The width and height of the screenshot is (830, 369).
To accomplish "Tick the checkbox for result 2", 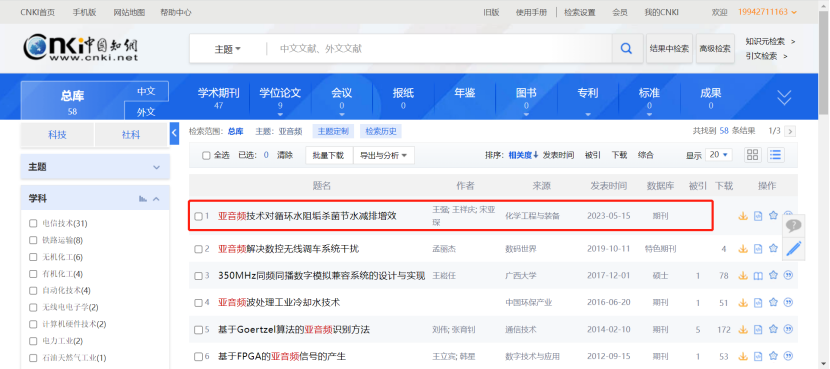I will click(198, 249).
